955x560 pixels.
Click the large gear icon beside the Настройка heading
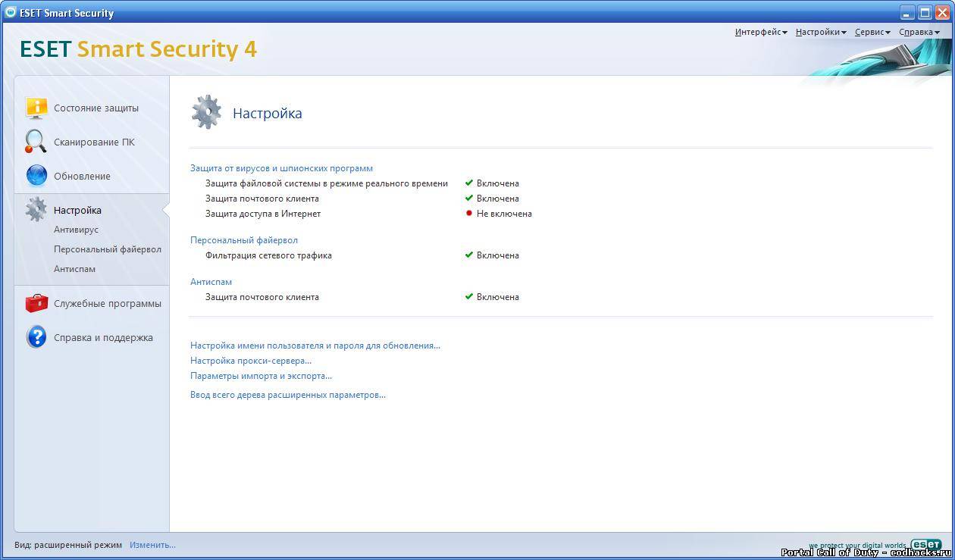206,112
